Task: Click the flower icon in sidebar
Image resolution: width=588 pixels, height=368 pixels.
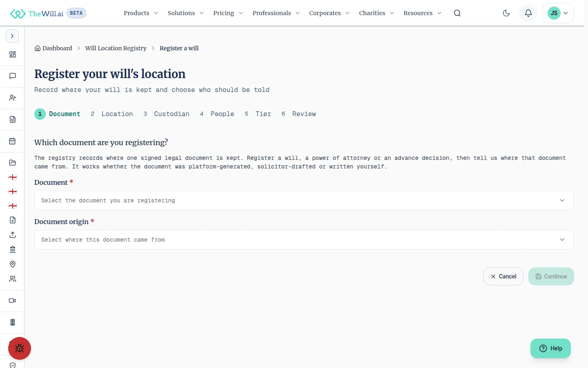Action: pos(13,322)
